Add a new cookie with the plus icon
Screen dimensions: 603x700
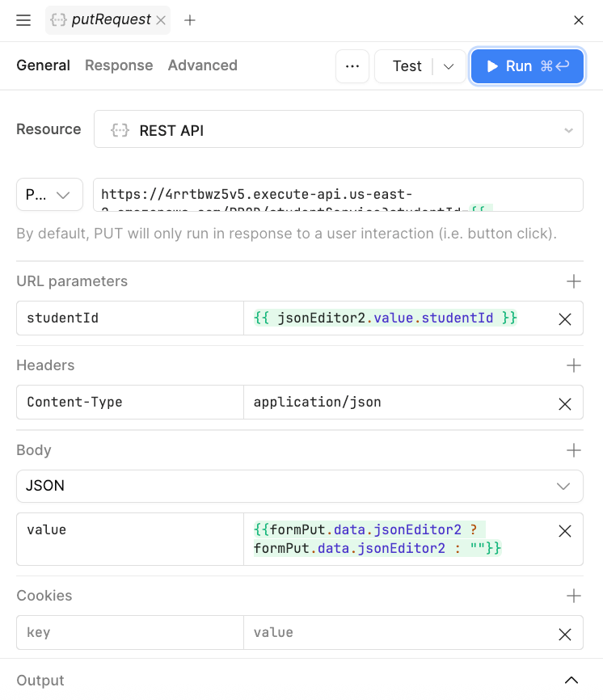point(573,596)
